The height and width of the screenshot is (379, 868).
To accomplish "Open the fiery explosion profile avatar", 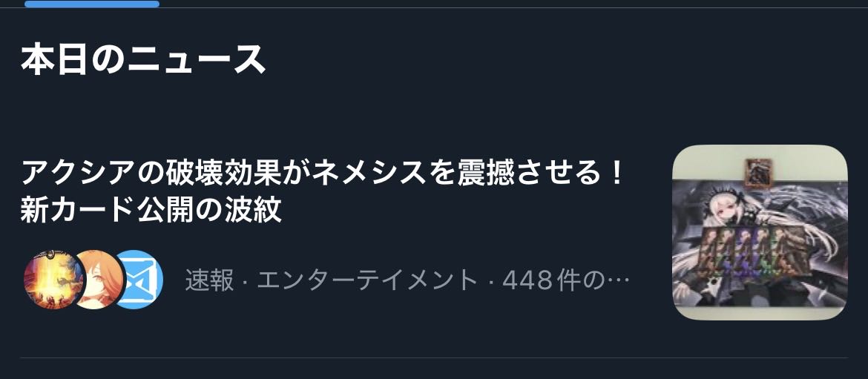I will (53, 280).
